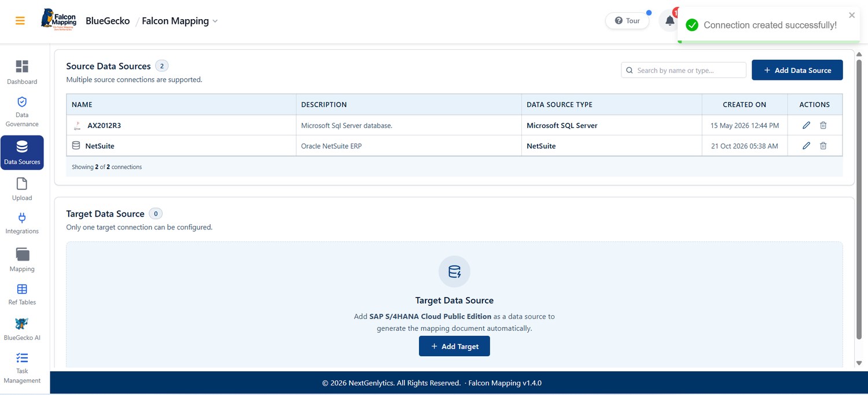The width and height of the screenshot is (868, 395).
Task: Select Data Sources in sidebar
Action: 22,152
